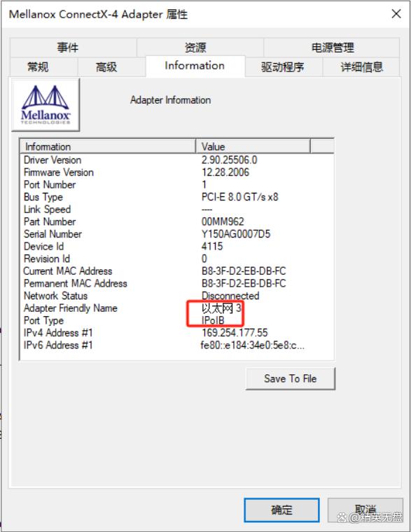
Task: Click the Mellanox Technologies logo
Action: [46, 104]
